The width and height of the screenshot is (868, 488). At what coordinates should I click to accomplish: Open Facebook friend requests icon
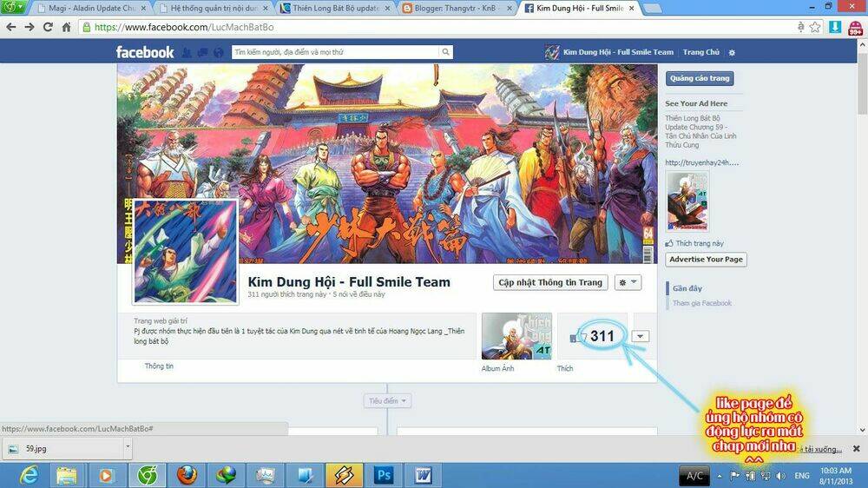[x=187, y=52]
